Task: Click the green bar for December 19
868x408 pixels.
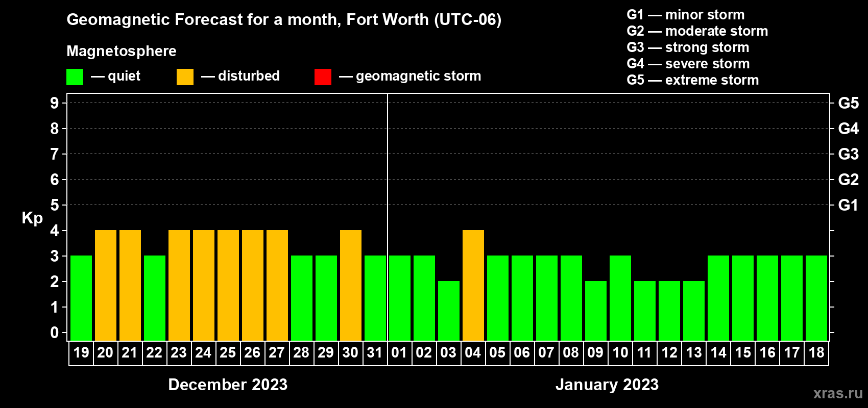Action: tap(81, 298)
